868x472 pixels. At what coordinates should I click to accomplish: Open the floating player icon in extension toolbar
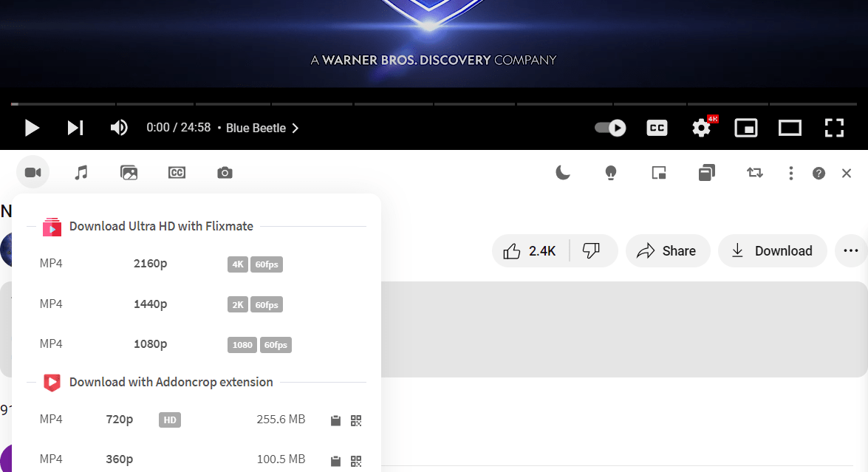click(x=659, y=173)
